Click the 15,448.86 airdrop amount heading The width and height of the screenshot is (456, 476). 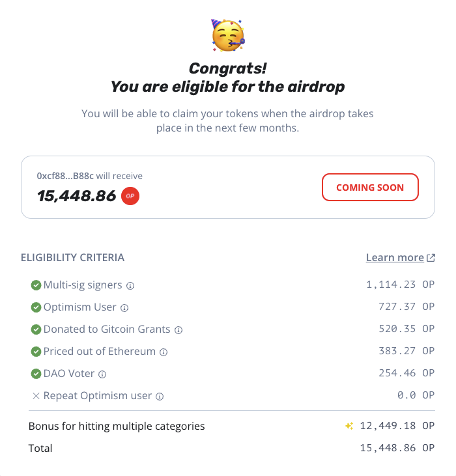(x=76, y=196)
